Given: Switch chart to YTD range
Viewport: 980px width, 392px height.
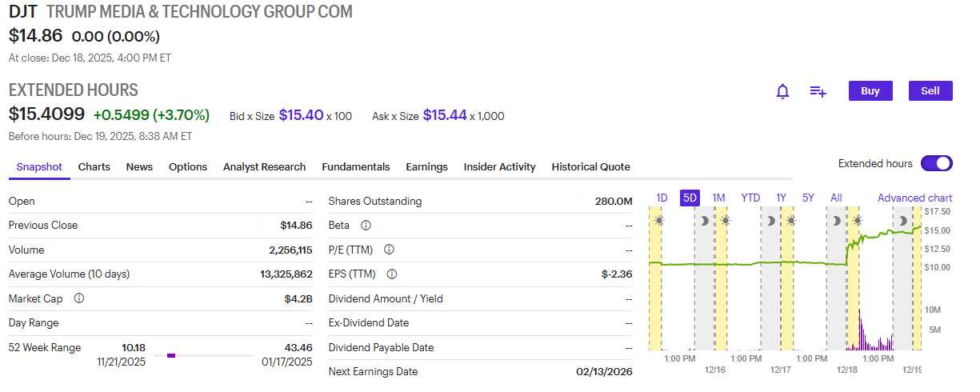Looking at the screenshot, I should click(x=750, y=198).
